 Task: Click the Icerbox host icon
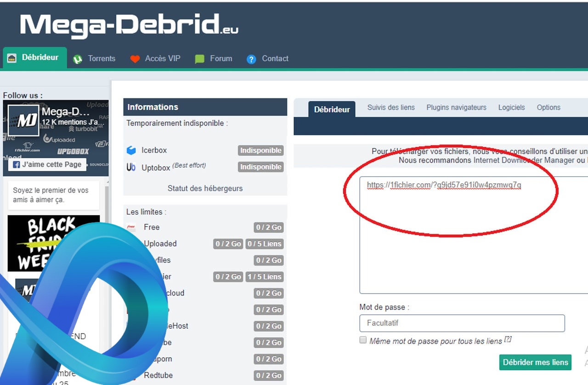point(131,150)
